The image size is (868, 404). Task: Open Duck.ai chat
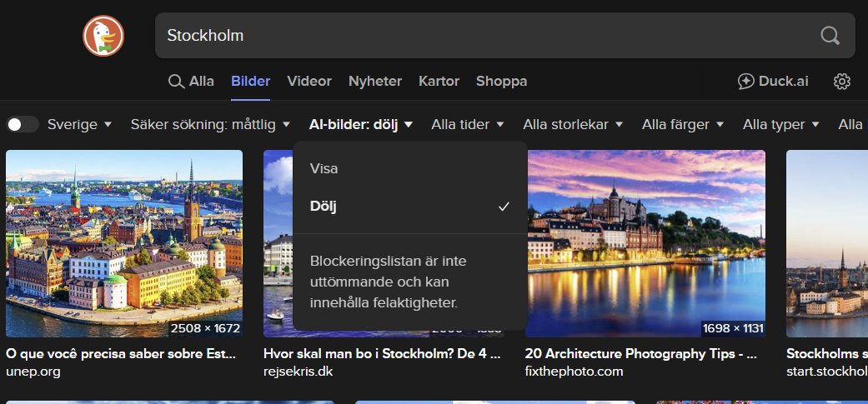[x=773, y=82]
